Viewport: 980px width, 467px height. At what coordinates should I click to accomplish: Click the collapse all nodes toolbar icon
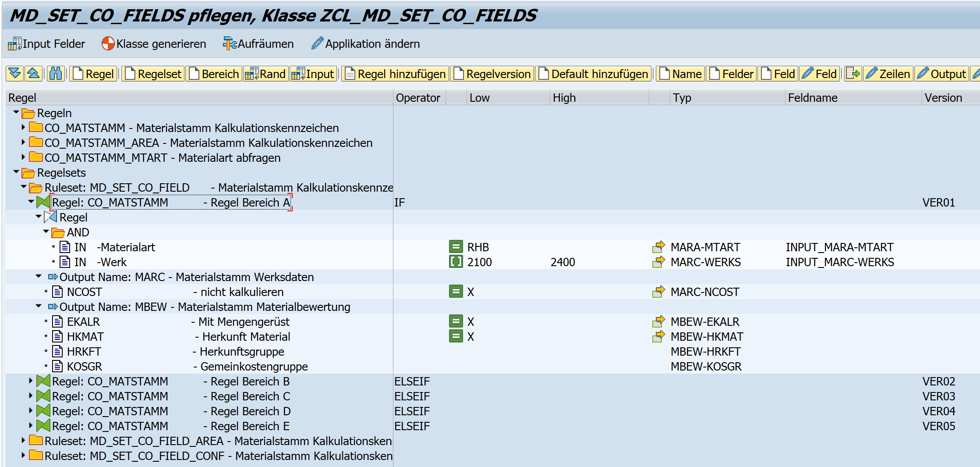34,74
